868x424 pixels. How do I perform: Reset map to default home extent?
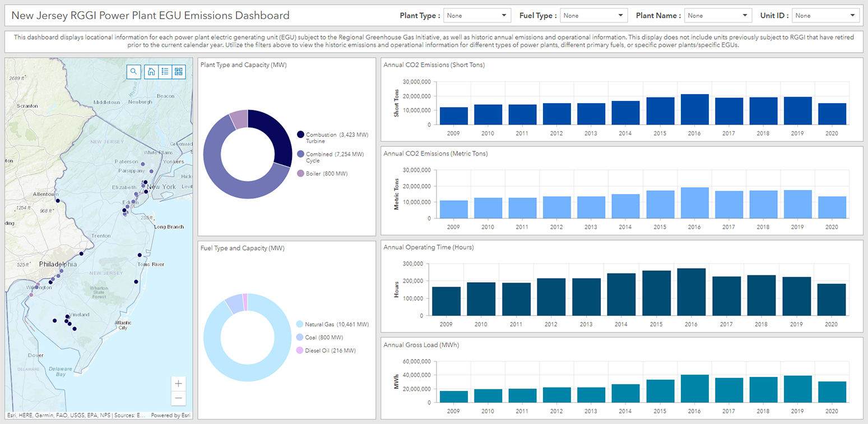(151, 71)
